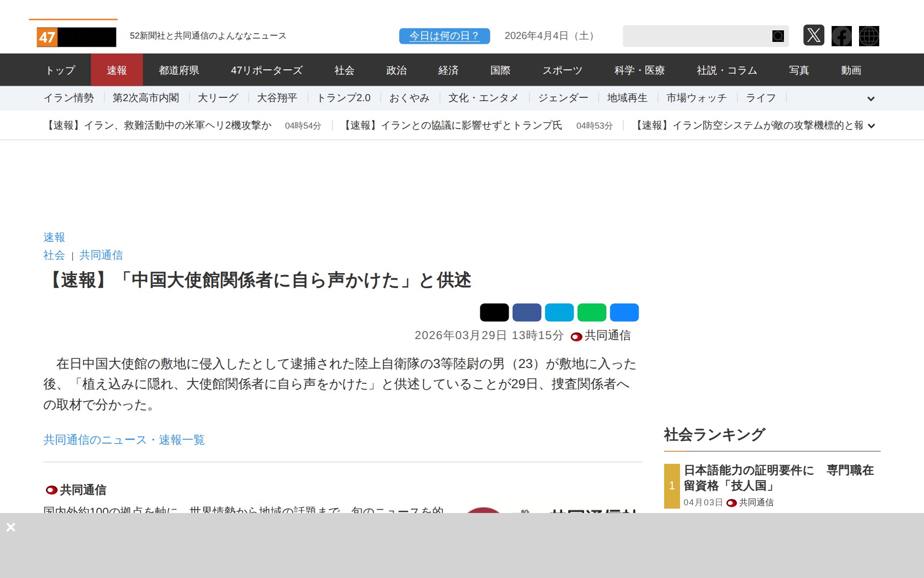Screen dimensions: 924x578
Task: Share article via green LINE button
Action: (591, 313)
